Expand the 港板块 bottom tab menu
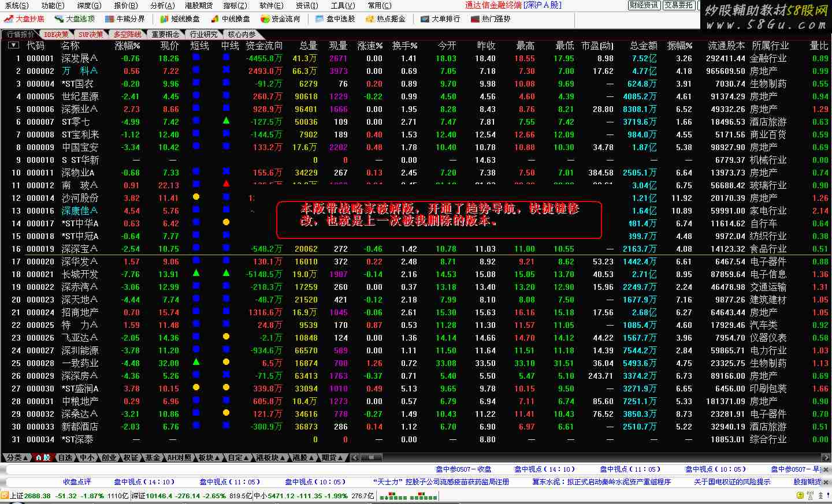The height and width of the screenshot is (504, 832). pyautogui.click(x=270, y=457)
